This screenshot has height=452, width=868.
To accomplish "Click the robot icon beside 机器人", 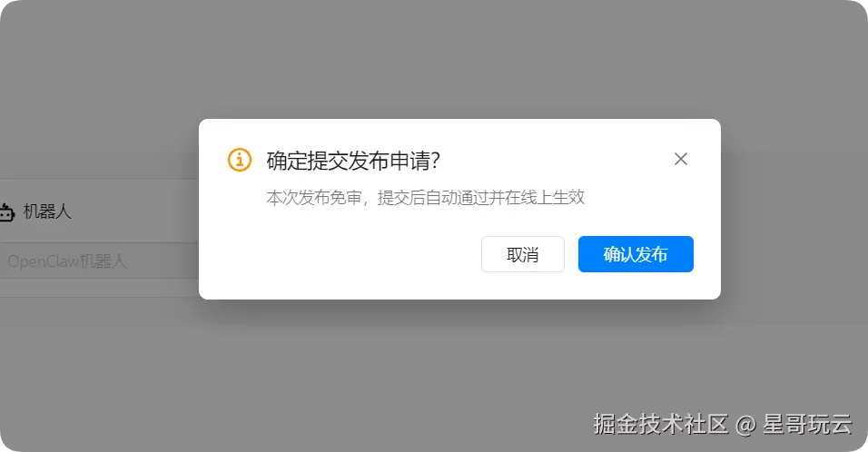I will tap(6, 211).
